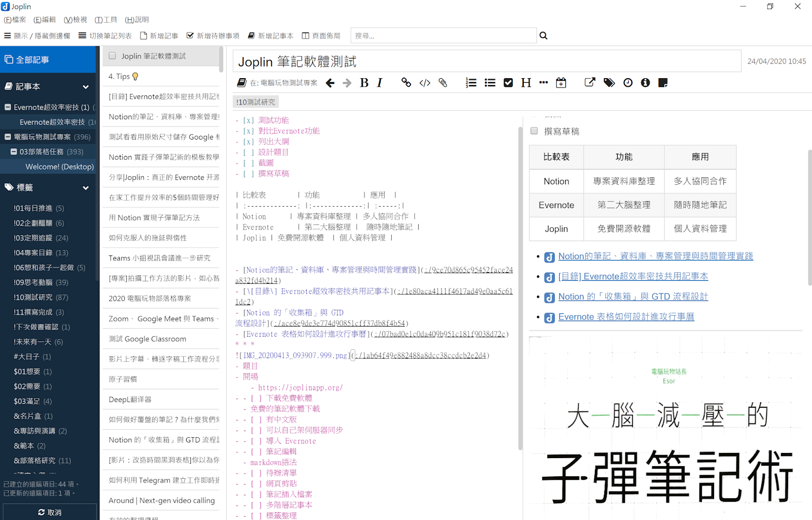
Task: Attach a file using the paperclip icon
Action: [443, 83]
